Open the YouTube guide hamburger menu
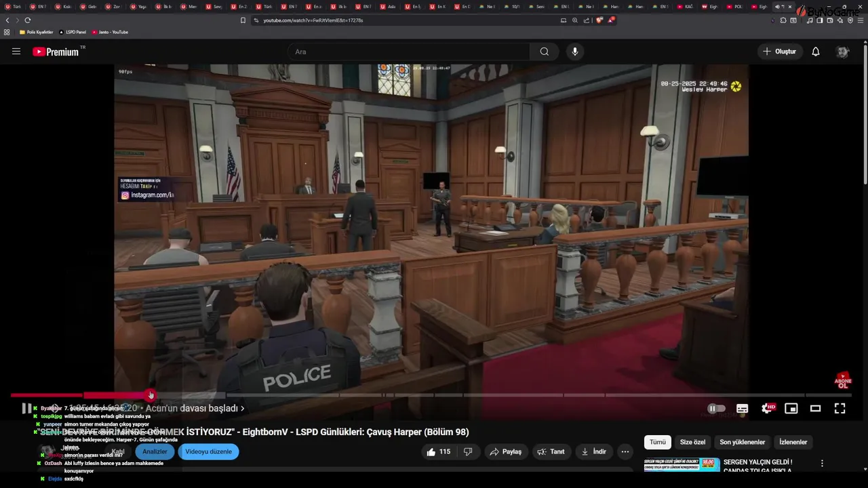 [x=16, y=52]
